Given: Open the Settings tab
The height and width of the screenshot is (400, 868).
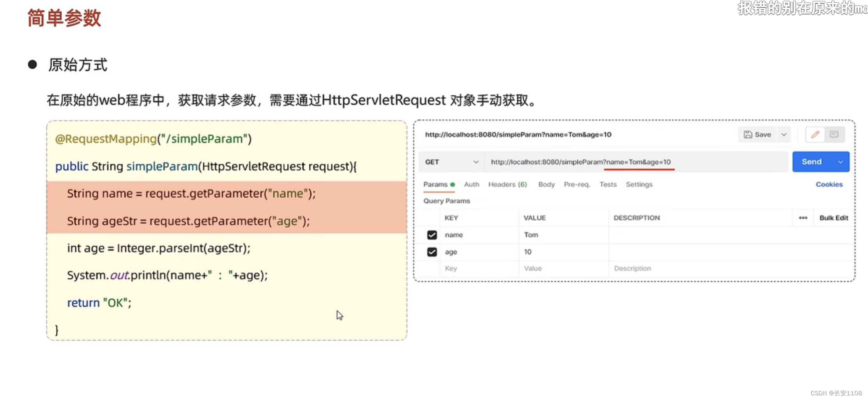Looking at the screenshot, I should point(639,184).
